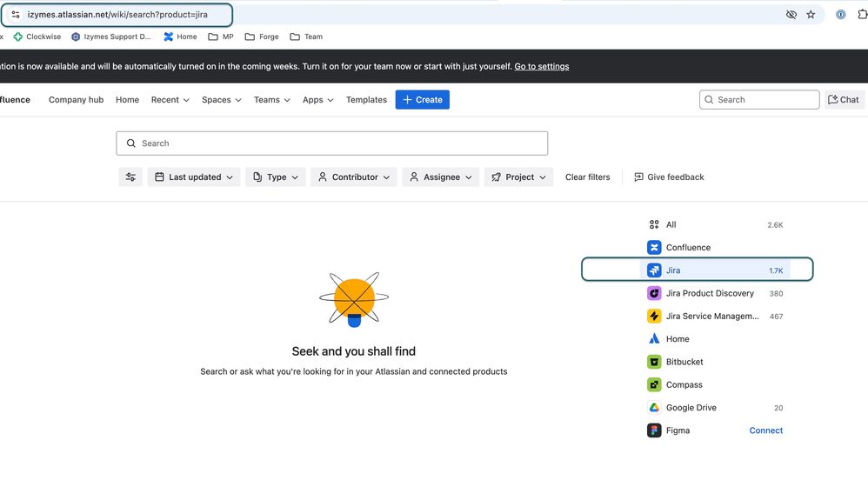This screenshot has height=487, width=868.
Task: Choose the Jira Product Discovery icon
Action: pyautogui.click(x=654, y=293)
